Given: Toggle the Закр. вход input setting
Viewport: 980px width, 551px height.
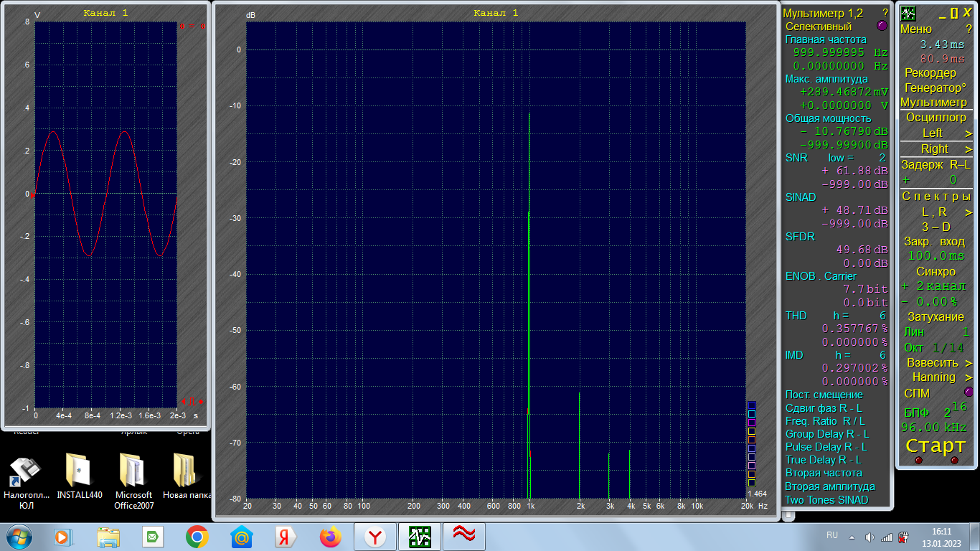Looking at the screenshot, I should pos(934,241).
